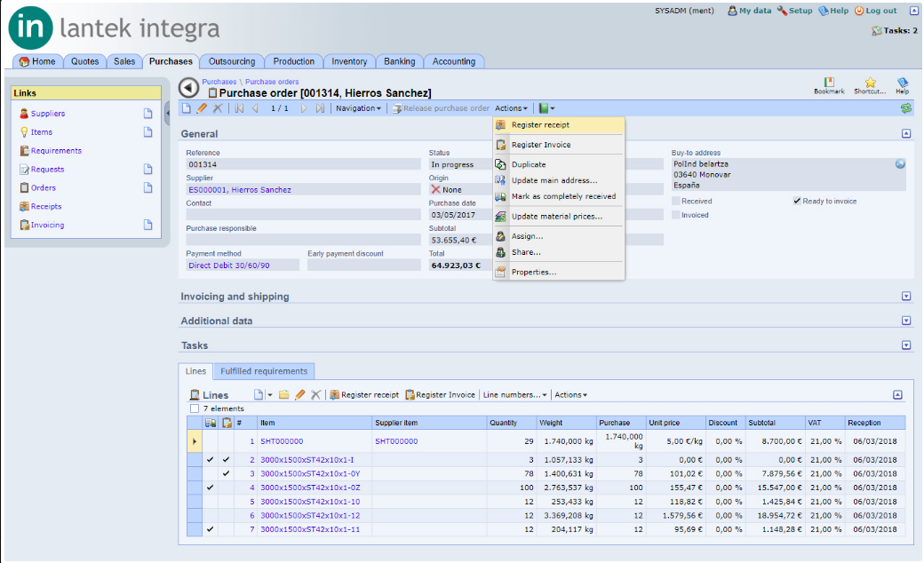Click the green refresh icon
Viewport: 924px width, 563px height.
[905, 108]
